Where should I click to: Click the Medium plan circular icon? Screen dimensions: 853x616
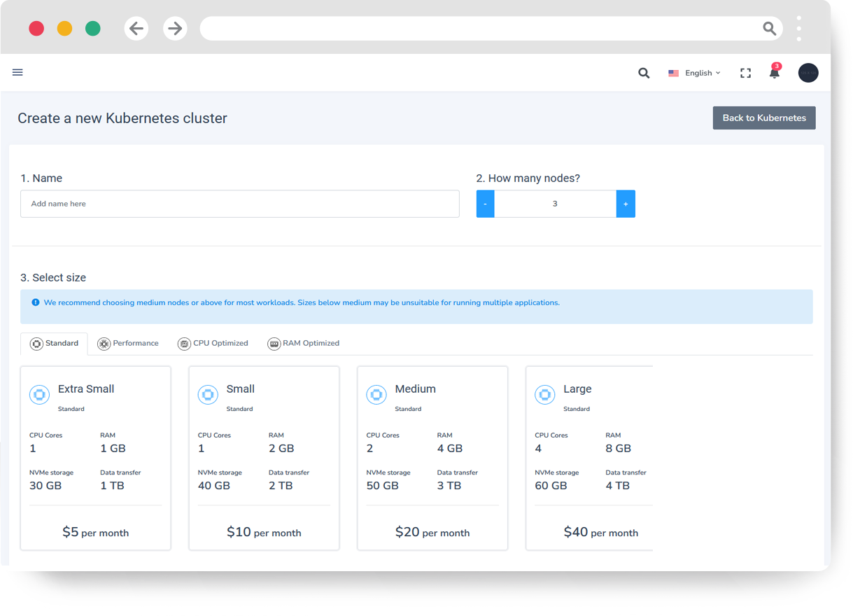coord(376,395)
